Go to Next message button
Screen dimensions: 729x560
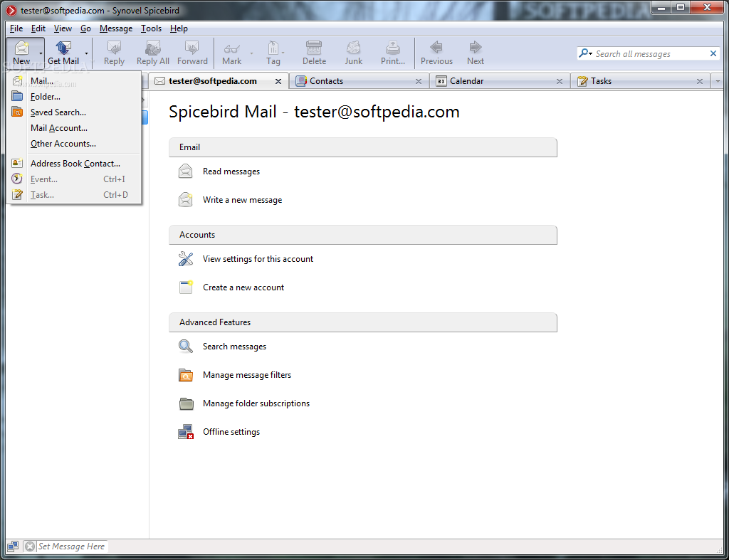pyautogui.click(x=475, y=53)
